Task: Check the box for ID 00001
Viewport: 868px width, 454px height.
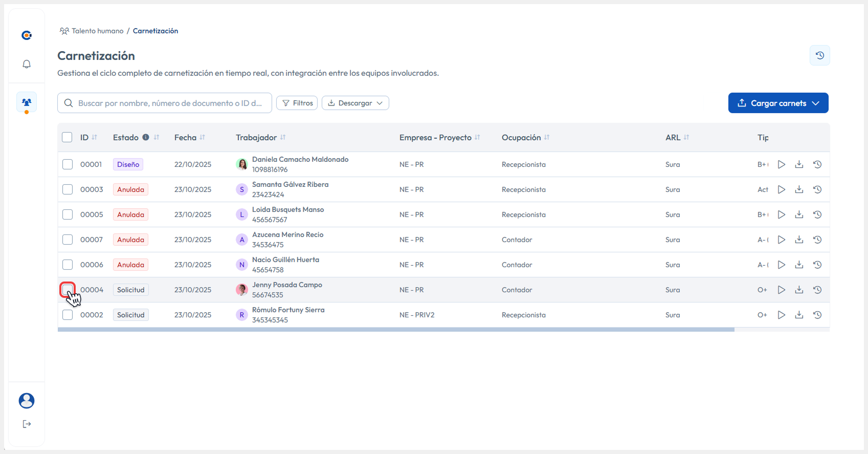Action: click(x=67, y=164)
